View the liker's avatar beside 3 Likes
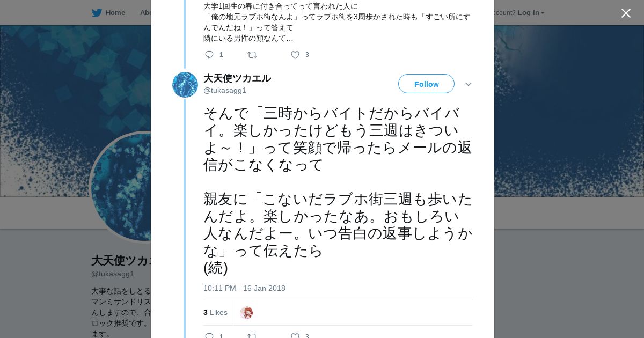The width and height of the screenshot is (644, 338). pos(246,313)
